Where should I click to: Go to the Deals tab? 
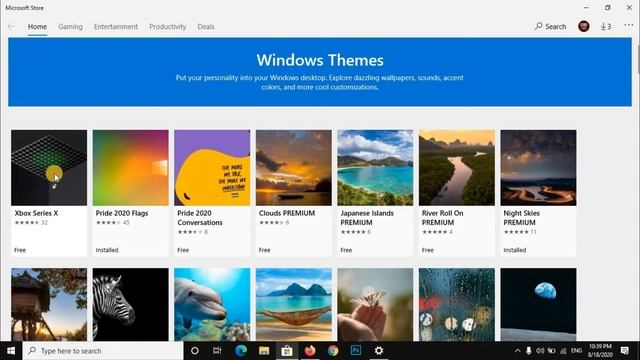point(206,27)
